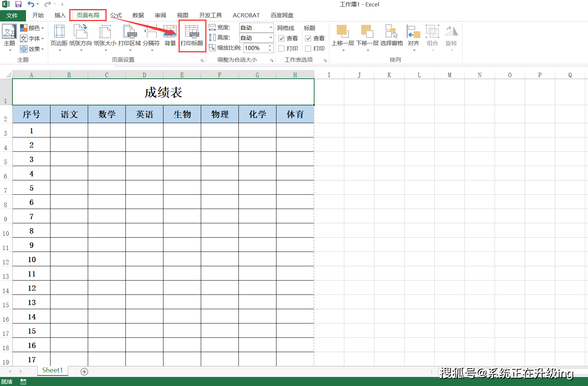Image resolution: width=588 pixels, height=386 pixels.
Task: Open 字体 theme fonts menu
Action: pyautogui.click(x=32, y=38)
